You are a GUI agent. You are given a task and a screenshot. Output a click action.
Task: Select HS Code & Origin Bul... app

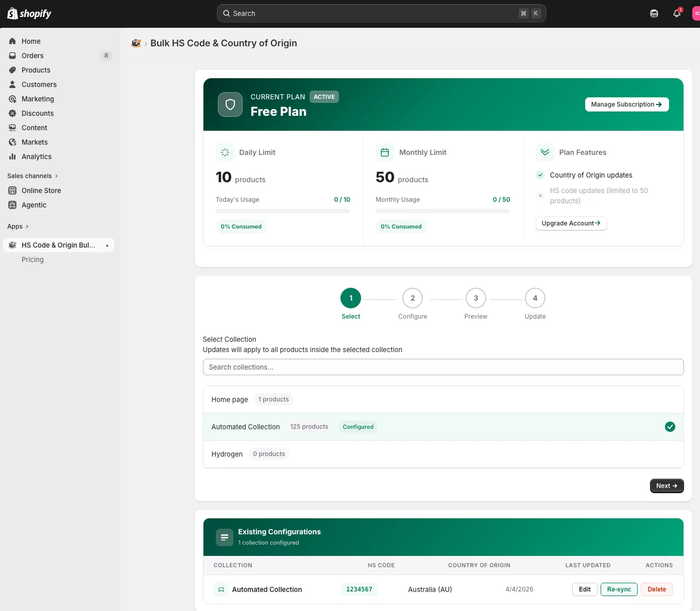tap(59, 245)
